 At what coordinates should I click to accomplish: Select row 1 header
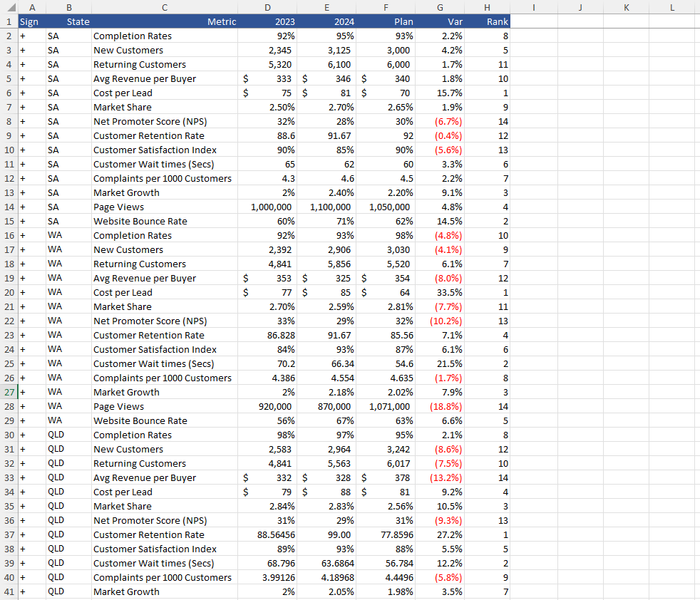[9, 21]
